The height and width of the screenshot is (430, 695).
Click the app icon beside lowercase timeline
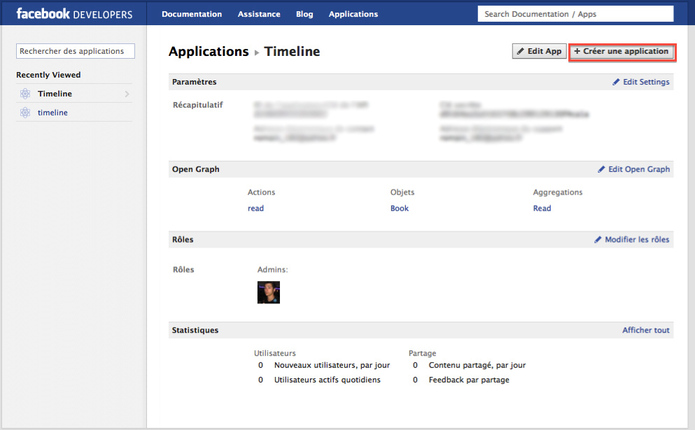(x=25, y=113)
